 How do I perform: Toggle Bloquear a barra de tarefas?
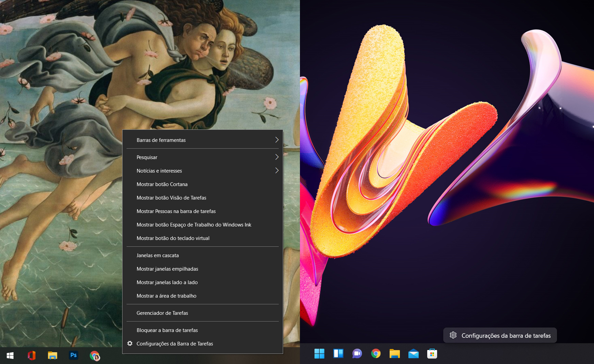pos(203,330)
